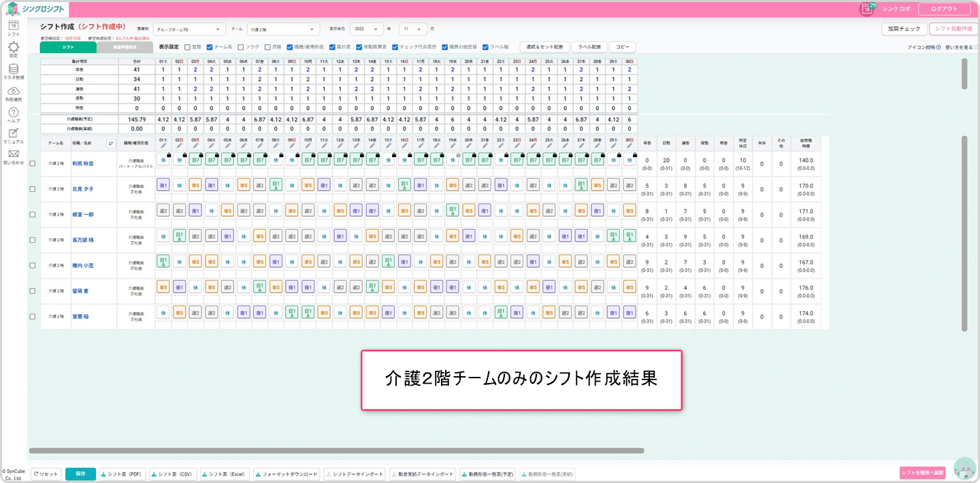Open the ヘルプ question mark icon
Image resolution: width=980 pixels, height=483 pixels.
(x=13, y=112)
